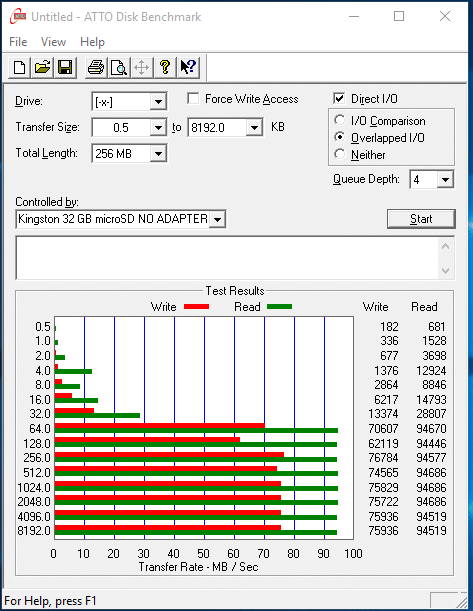Enable Force Write Access checkbox

193,99
